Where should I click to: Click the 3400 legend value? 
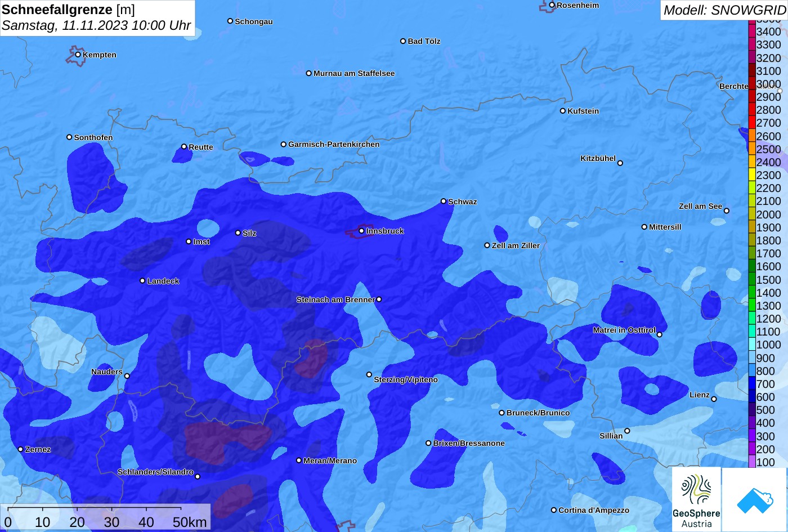(769, 32)
